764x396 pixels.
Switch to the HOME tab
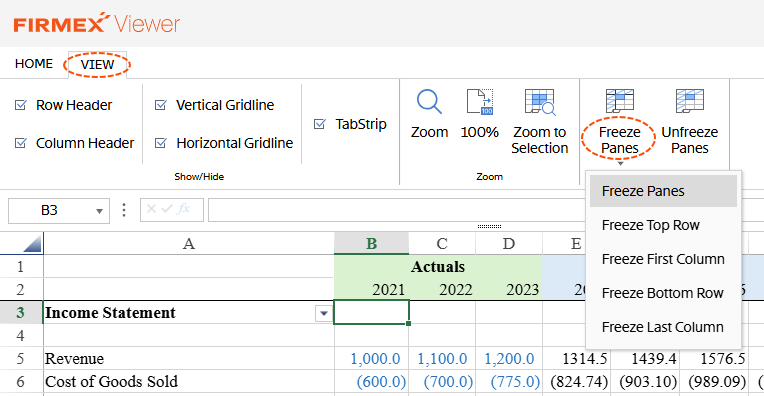coord(34,64)
